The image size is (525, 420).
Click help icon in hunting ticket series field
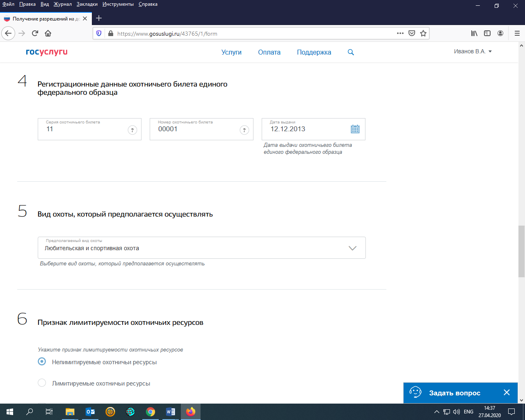pos(132,130)
